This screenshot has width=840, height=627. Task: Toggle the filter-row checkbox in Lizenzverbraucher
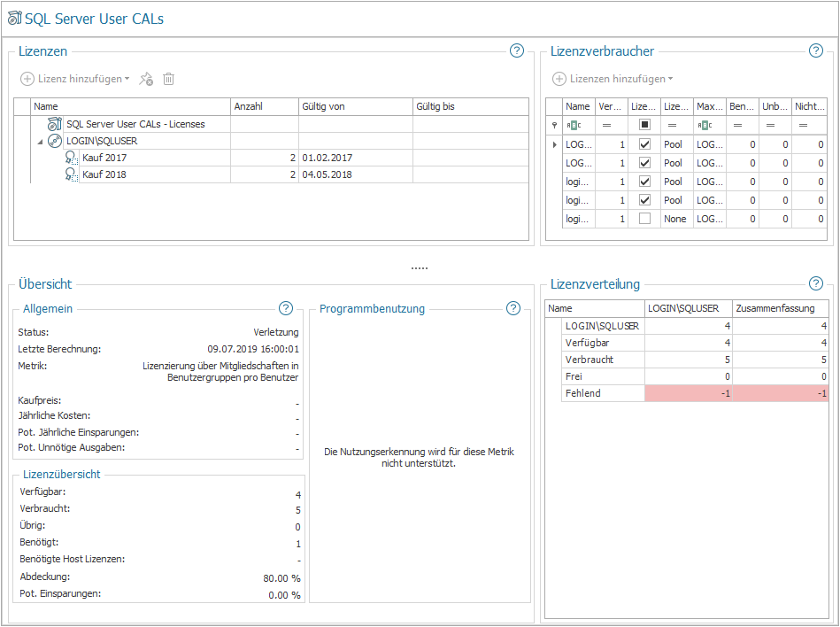coord(645,125)
